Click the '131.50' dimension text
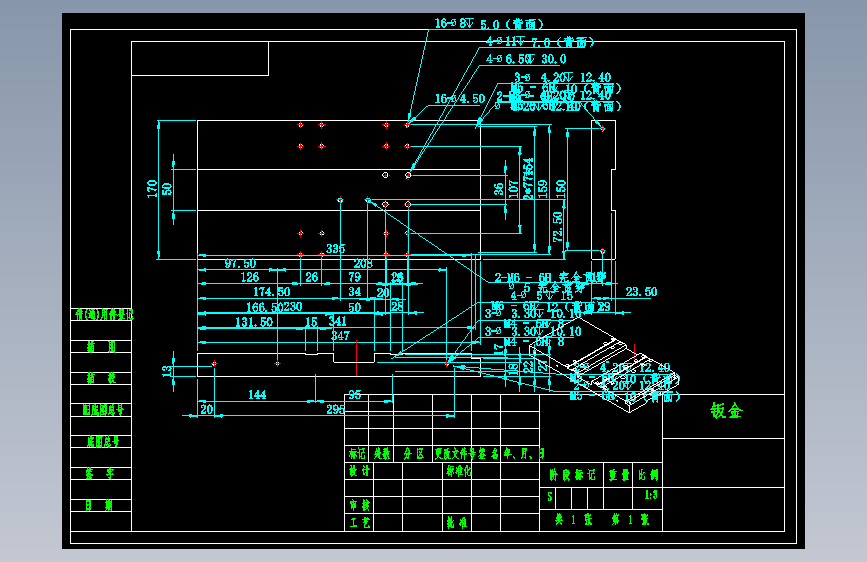The width and height of the screenshot is (867, 562). click(254, 322)
